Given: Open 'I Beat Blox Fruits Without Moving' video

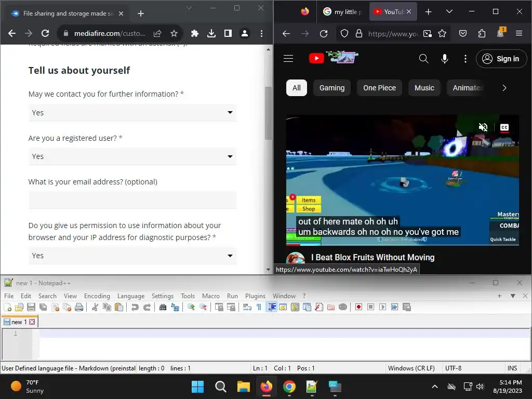Looking at the screenshot, I should pyautogui.click(x=373, y=258).
